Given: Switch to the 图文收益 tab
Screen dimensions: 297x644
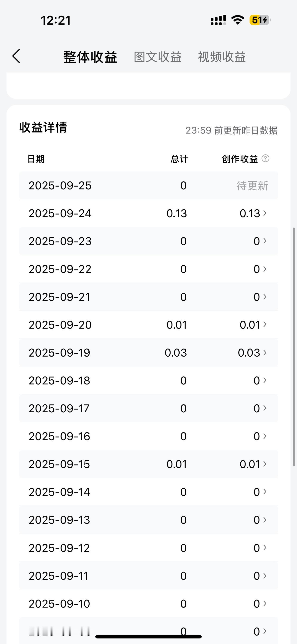Looking at the screenshot, I should (158, 57).
